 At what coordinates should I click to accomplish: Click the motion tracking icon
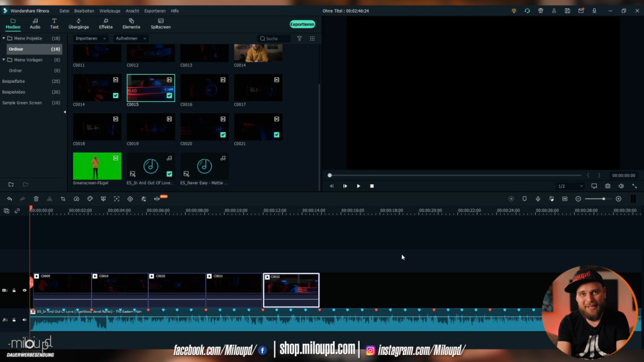(116, 199)
